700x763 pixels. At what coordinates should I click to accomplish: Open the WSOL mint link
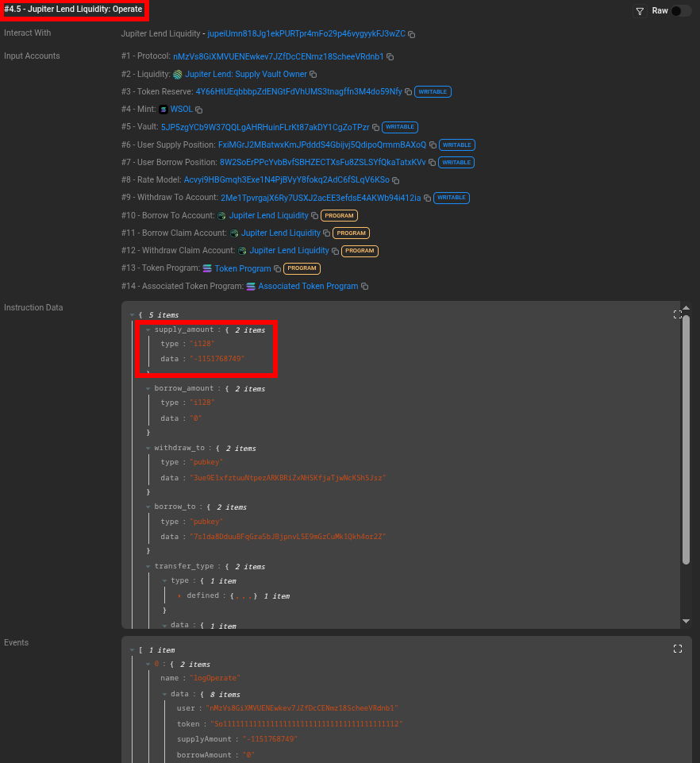(182, 109)
